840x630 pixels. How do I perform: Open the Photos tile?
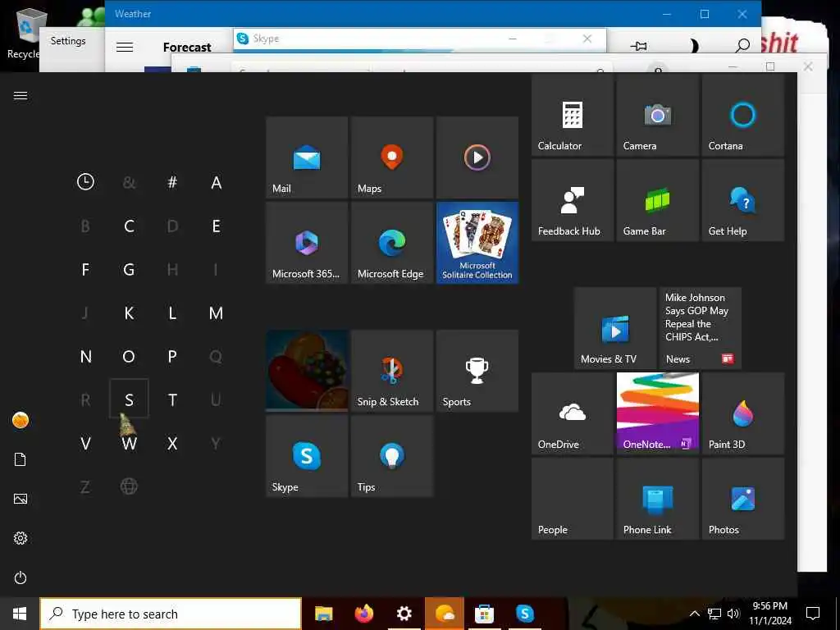(x=743, y=499)
